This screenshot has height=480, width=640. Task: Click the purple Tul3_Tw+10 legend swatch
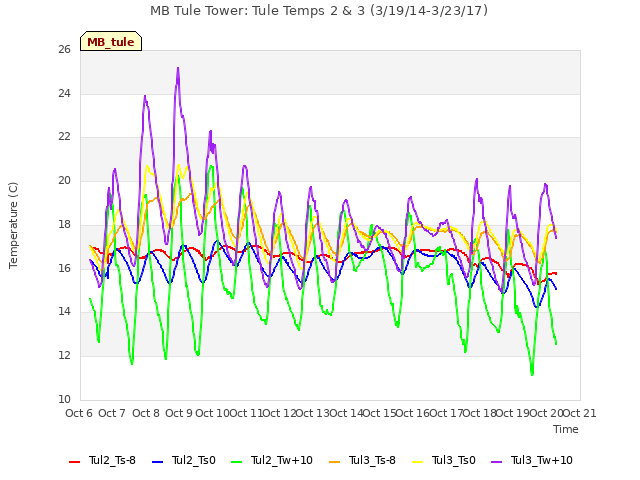point(496,462)
